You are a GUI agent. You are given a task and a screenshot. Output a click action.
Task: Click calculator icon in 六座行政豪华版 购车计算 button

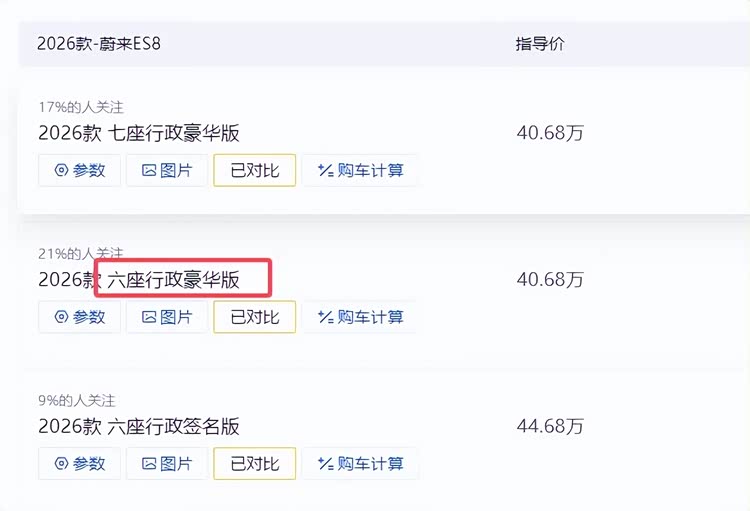(324, 317)
